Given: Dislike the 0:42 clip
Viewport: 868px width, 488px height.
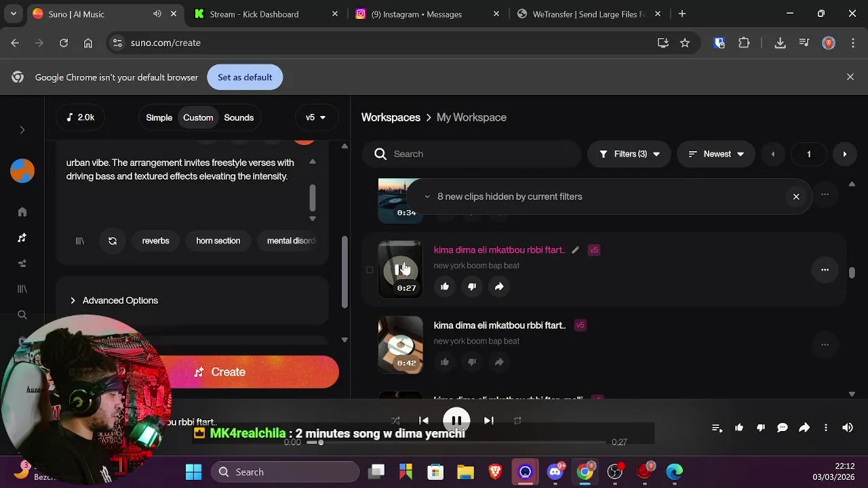Looking at the screenshot, I should (472, 362).
